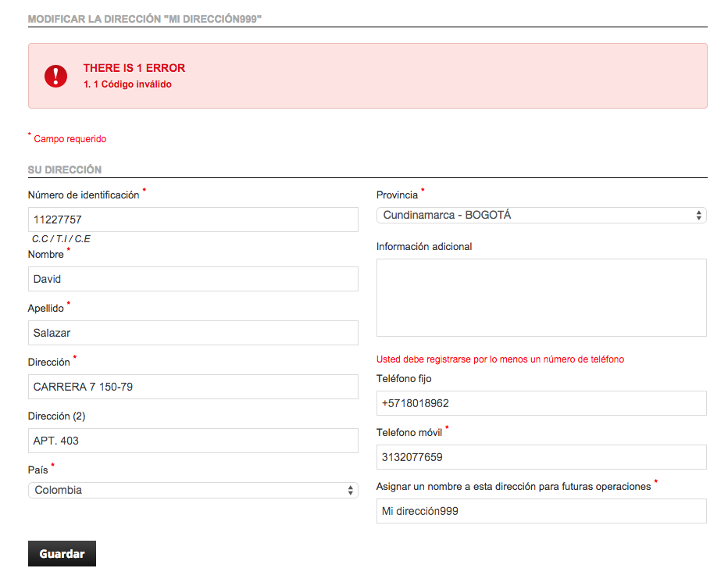Click the País dropdown arrow stepper

[x=350, y=491]
